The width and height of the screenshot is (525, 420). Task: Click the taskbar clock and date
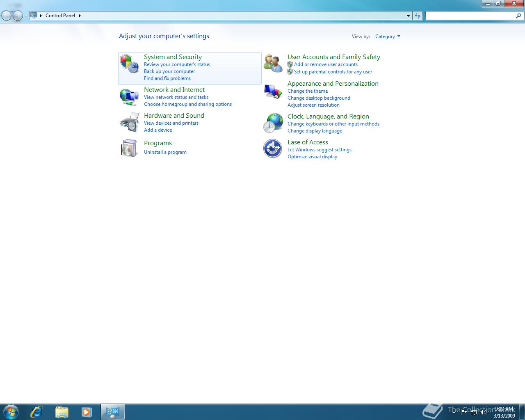pos(504,412)
